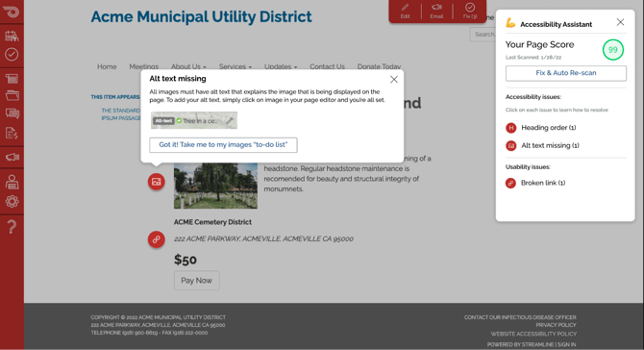Open the webpage layout sidebar icon

pos(12,78)
